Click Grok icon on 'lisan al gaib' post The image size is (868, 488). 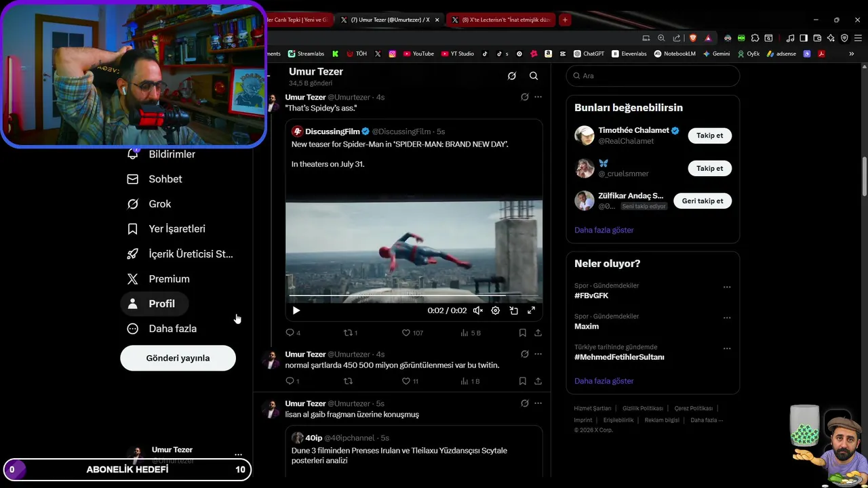tap(524, 403)
